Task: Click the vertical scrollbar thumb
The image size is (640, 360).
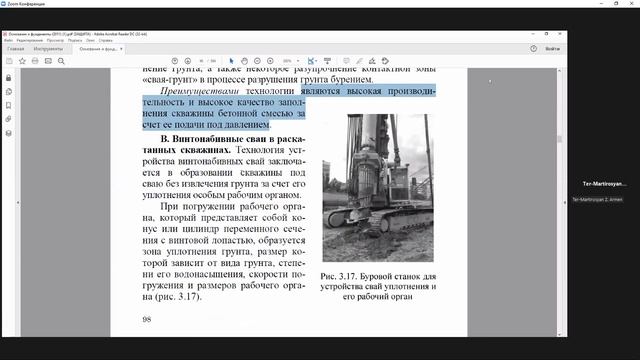Action: (x=560, y=139)
